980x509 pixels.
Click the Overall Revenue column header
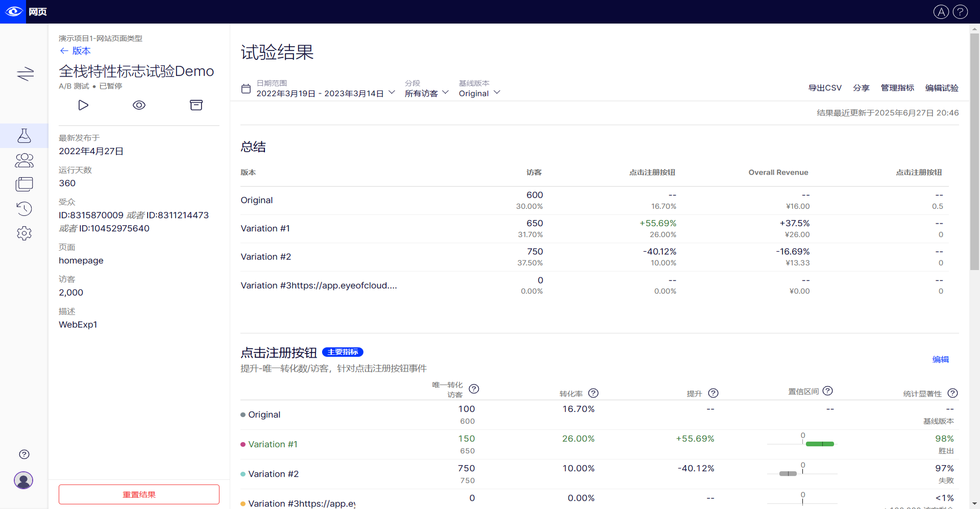[778, 172]
